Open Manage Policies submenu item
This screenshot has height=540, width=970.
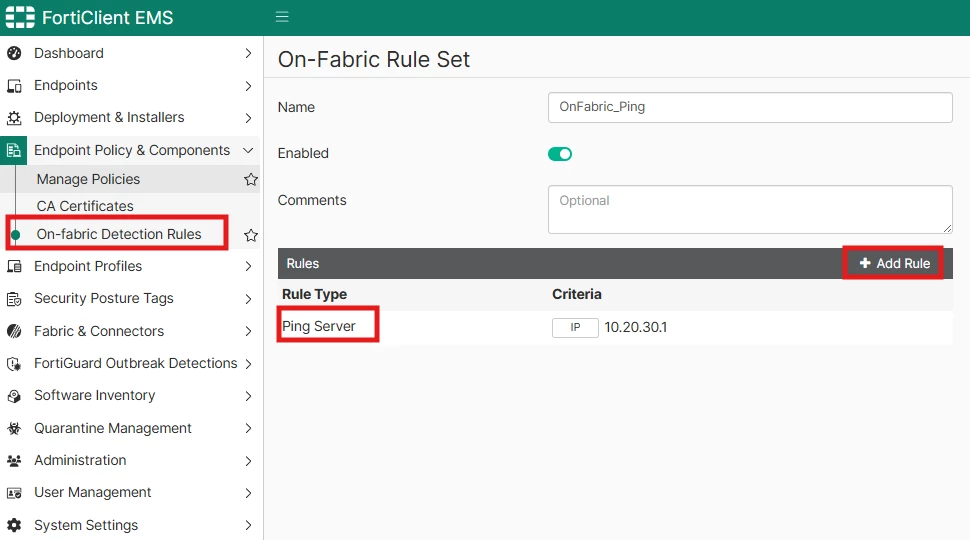pyautogui.click(x=88, y=179)
